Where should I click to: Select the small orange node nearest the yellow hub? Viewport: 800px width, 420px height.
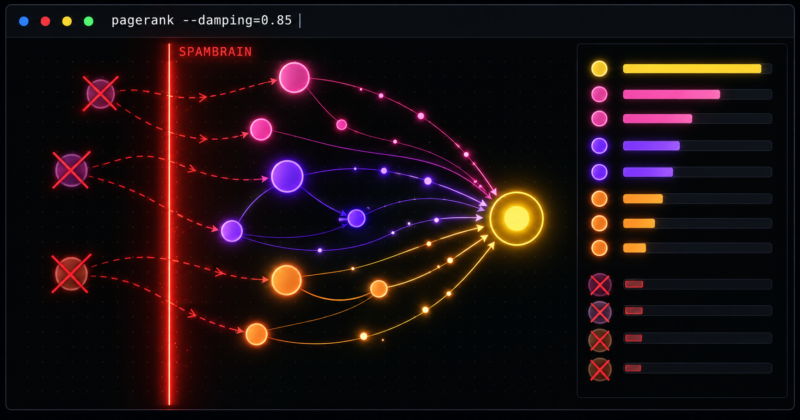click(x=379, y=289)
